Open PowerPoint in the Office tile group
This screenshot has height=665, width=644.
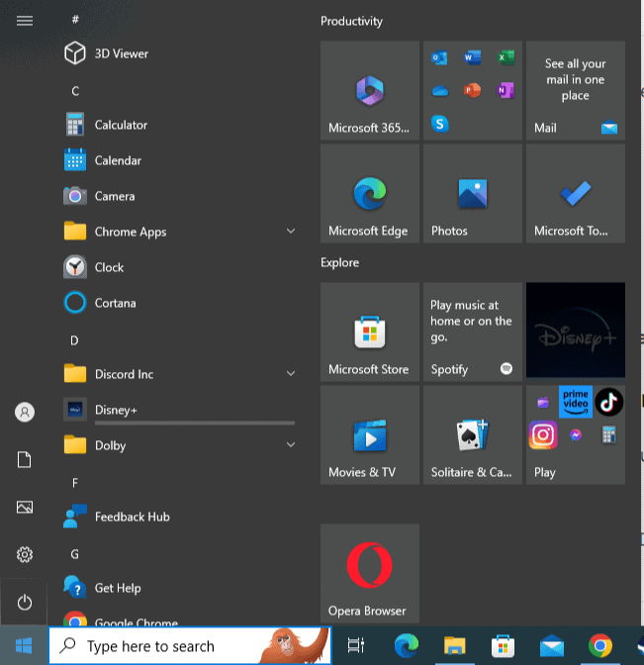coord(472,90)
